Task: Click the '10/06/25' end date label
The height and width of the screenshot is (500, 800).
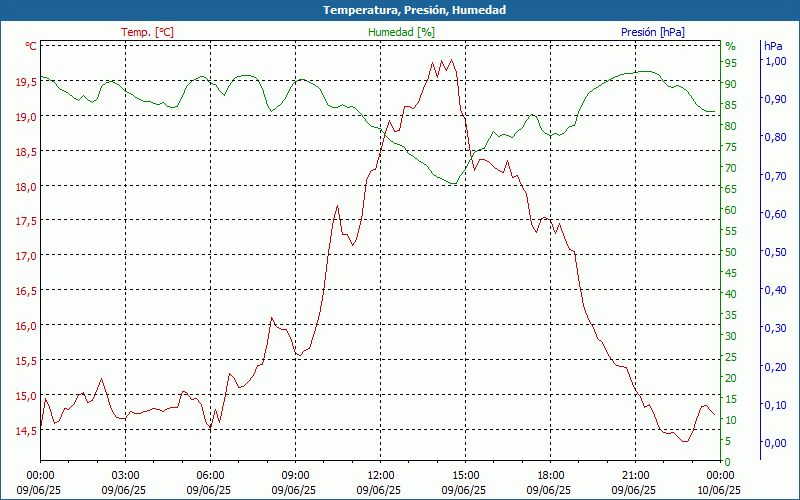Action: click(718, 490)
